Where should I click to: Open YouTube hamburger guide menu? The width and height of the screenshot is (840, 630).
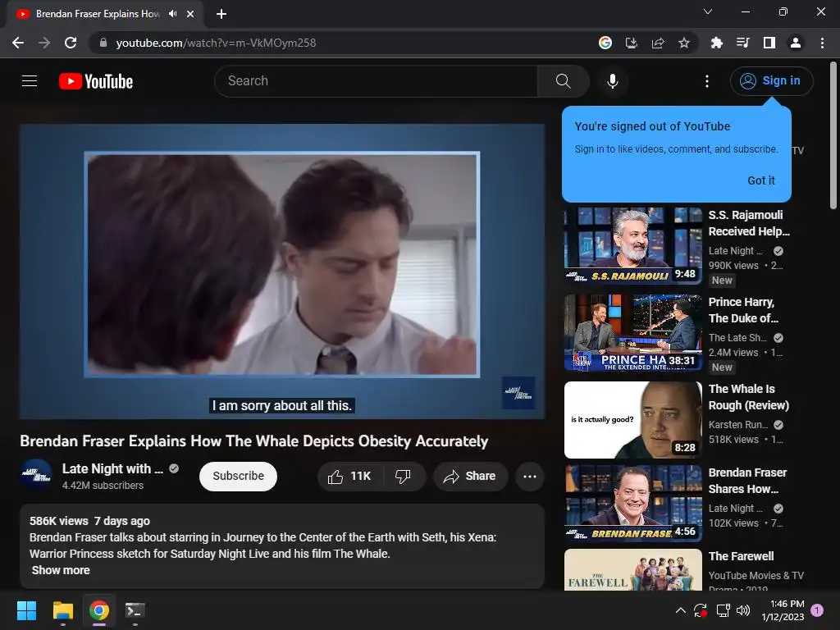pyautogui.click(x=30, y=81)
